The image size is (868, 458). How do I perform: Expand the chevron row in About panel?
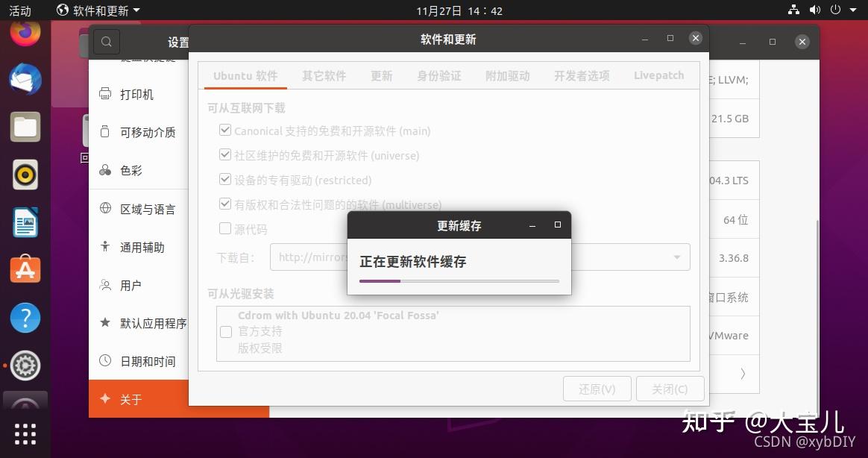click(x=742, y=374)
